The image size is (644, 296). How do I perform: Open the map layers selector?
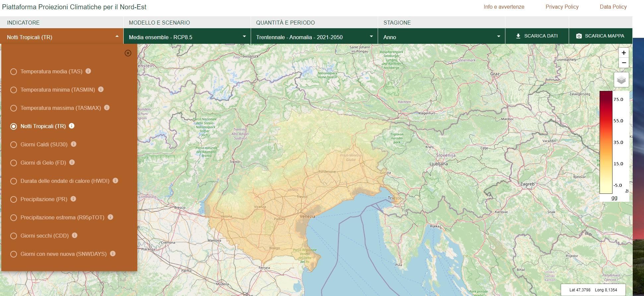point(621,80)
